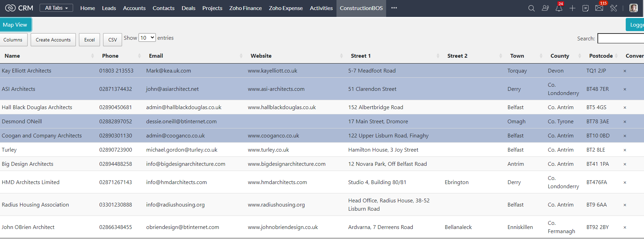Screen dimensions: 644x239
Task: Open the setup tools icon
Action: 614,8
